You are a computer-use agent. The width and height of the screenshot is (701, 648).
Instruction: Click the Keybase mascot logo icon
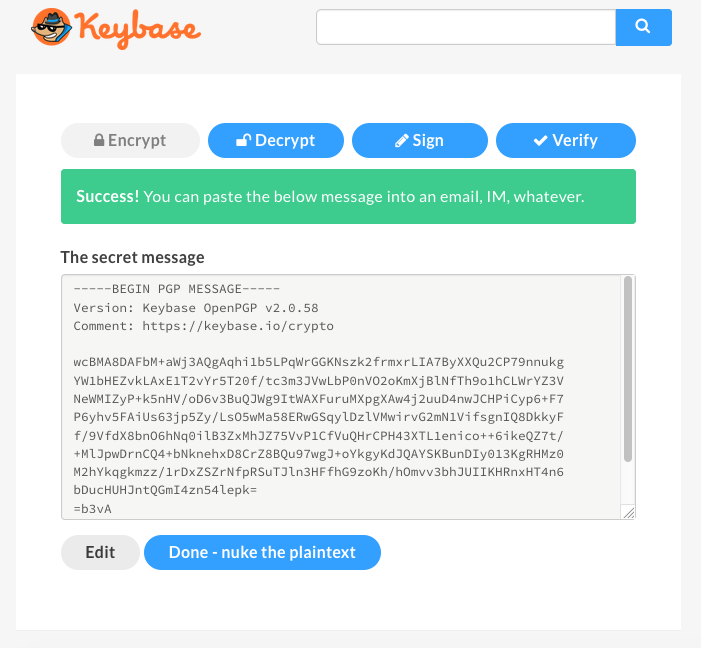(x=51, y=27)
